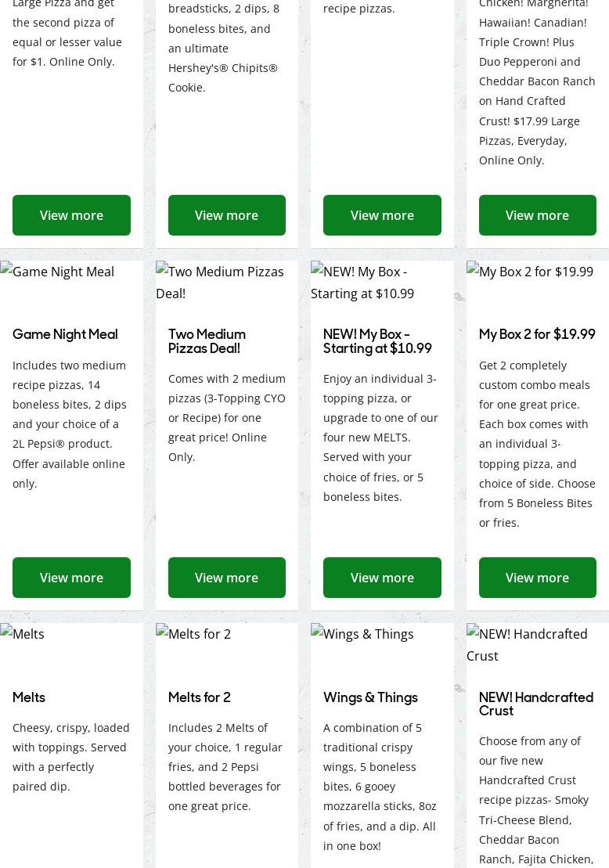Viewport: 609px width, 868px height.
Task: Open the Two Medium Pizzas Deal image
Action: click(220, 282)
